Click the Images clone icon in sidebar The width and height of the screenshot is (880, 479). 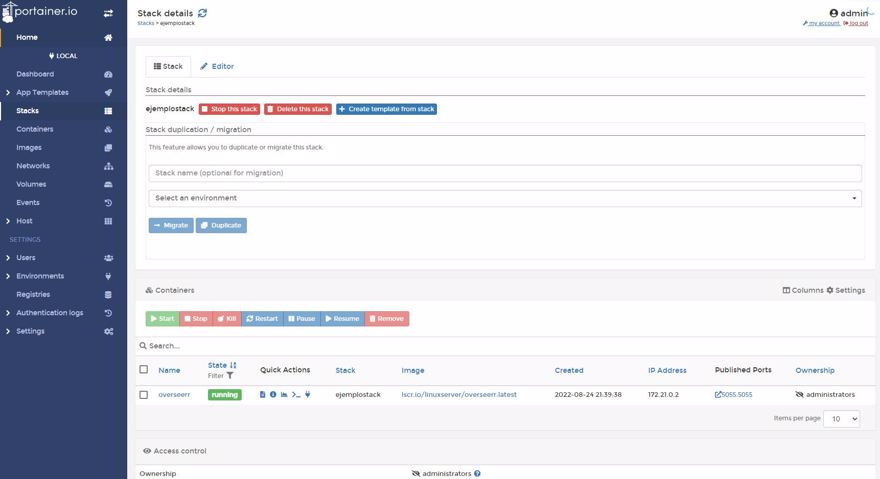(108, 148)
